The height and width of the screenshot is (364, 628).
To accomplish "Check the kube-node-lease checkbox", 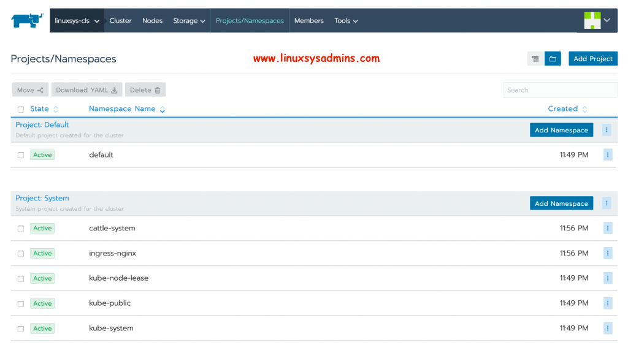I will tap(21, 278).
